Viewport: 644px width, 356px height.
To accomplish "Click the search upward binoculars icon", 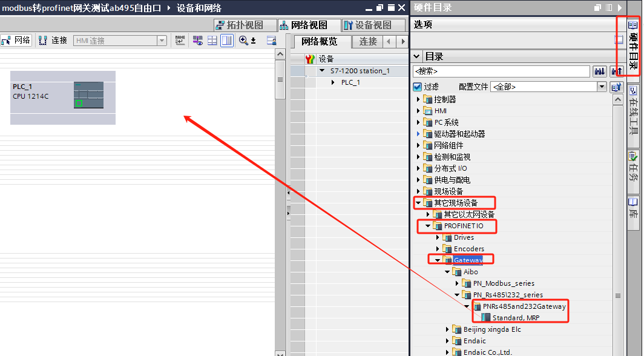I will [x=616, y=71].
